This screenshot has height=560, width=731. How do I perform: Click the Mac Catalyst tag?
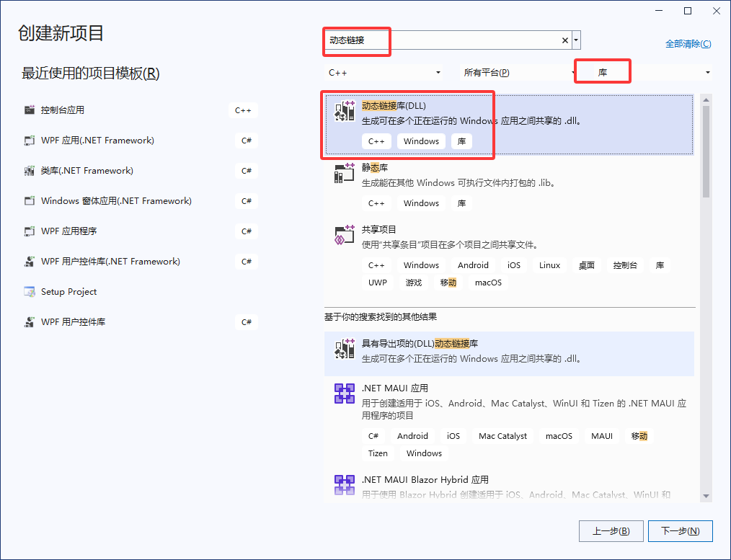coord(502,436)
